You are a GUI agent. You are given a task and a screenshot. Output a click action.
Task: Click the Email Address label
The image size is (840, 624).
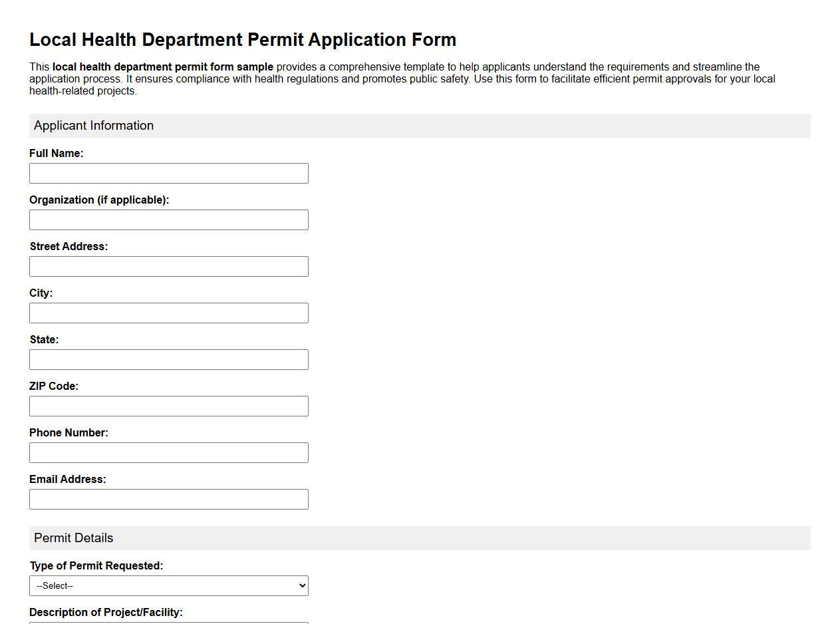tap(67, 479)
